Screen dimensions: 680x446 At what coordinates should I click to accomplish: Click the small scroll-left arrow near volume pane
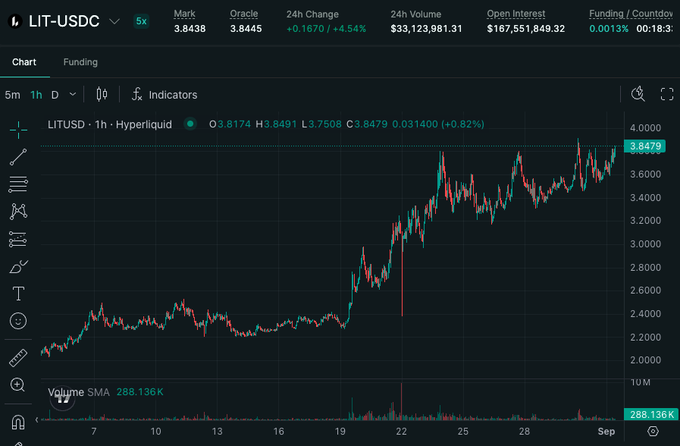click(x=37, y=420)
